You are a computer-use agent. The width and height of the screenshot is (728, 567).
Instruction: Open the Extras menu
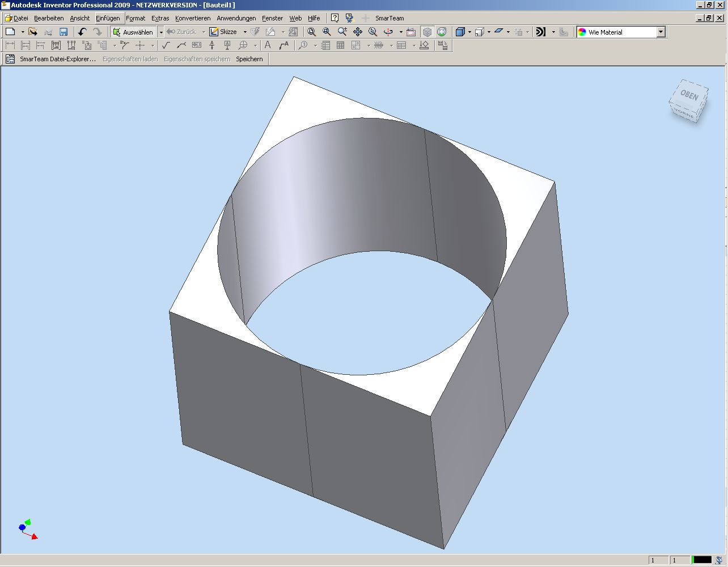[160, 18]
